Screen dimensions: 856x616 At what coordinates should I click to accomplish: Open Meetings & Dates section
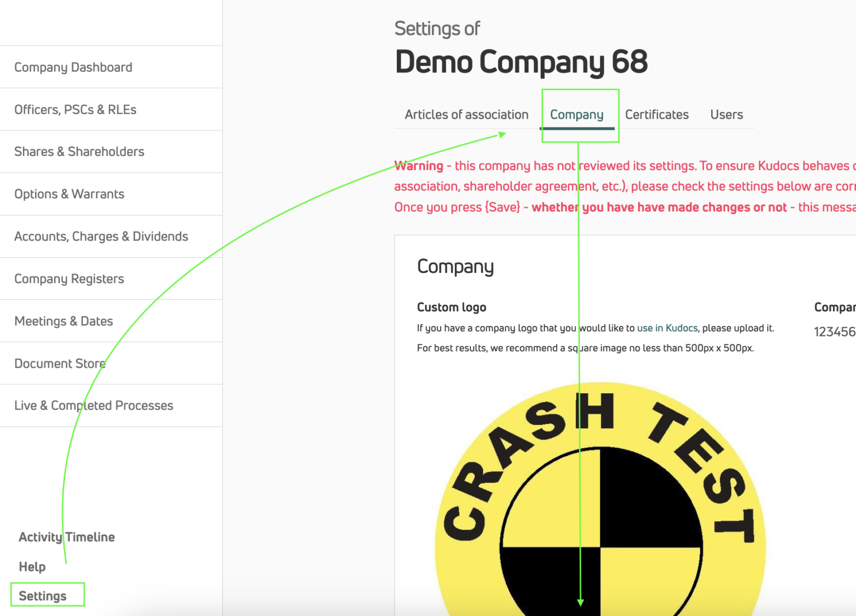point(64,321)
